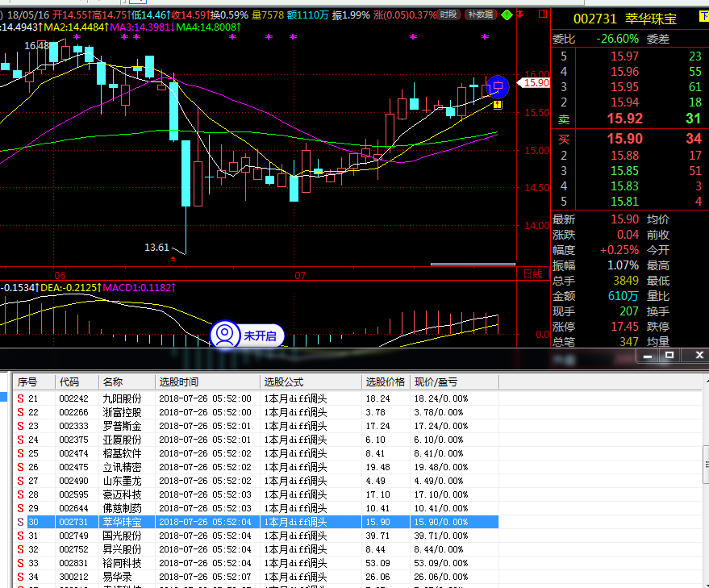Minimize the stock picker results panel
Screen dimensions: 709x588
pyautogui.click(x=648, y=356)
